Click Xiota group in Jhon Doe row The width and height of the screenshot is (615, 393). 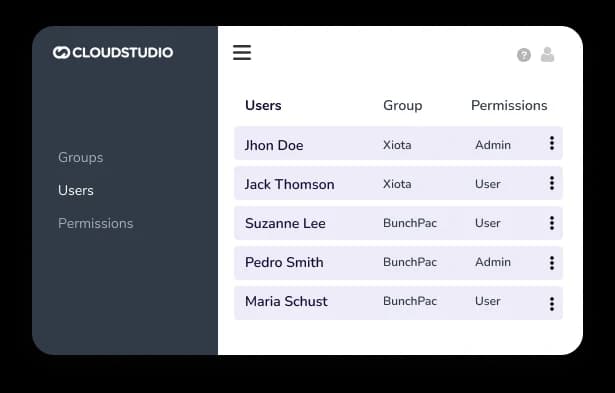pos(397,145)
